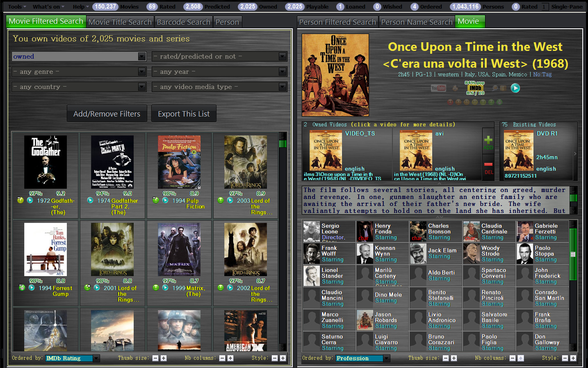Click the play icon beside 2002 Lord of the Rings
The height and width of the screenshot is (368, 588).
[x=230, y=288]
